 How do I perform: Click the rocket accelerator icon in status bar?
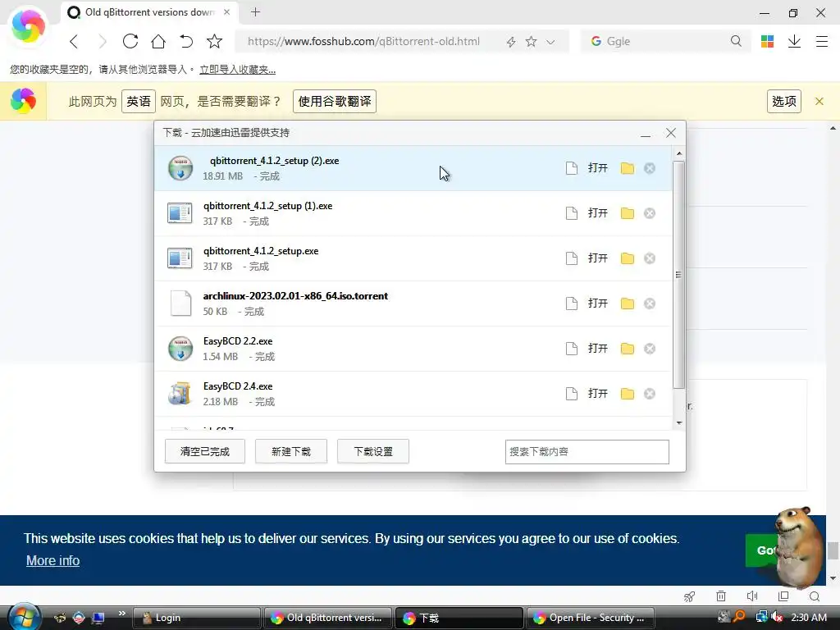coord(689,596)
